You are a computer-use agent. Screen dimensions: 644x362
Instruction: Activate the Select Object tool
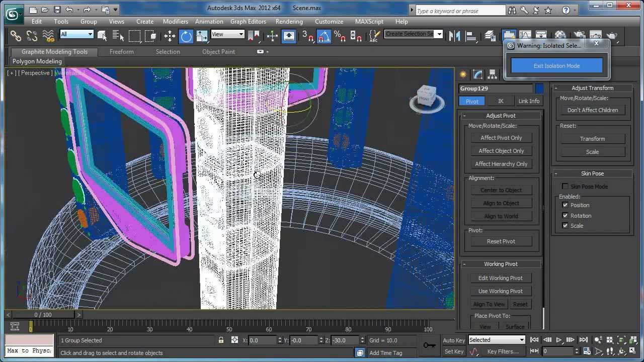[x=102, y=36]
